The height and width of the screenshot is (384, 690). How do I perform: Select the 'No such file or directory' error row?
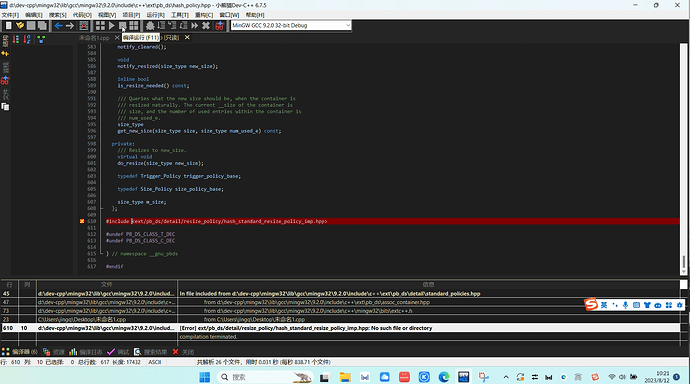pyautogui.click(x=340, y=328)
